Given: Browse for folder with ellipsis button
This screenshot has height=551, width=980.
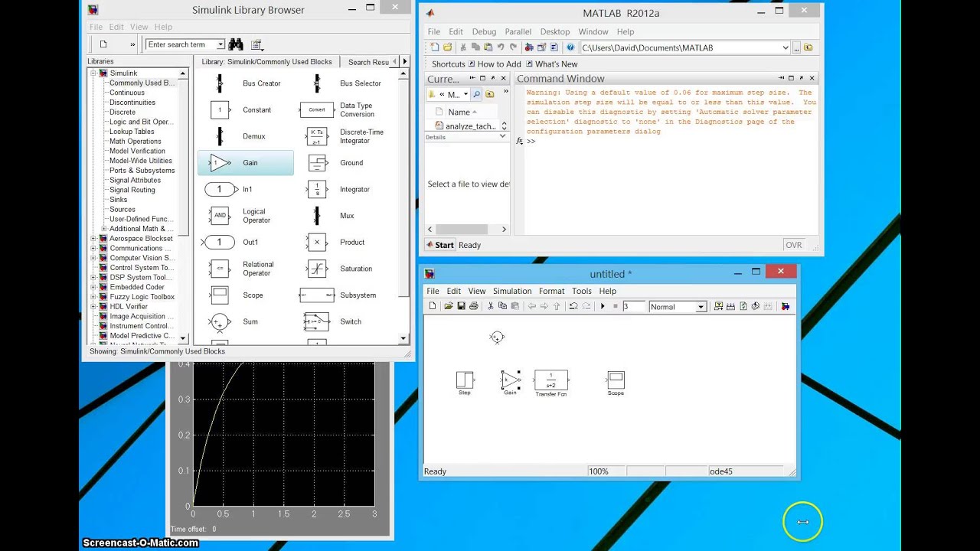Looking at the screenshot, I should click(x=796, y=47).
